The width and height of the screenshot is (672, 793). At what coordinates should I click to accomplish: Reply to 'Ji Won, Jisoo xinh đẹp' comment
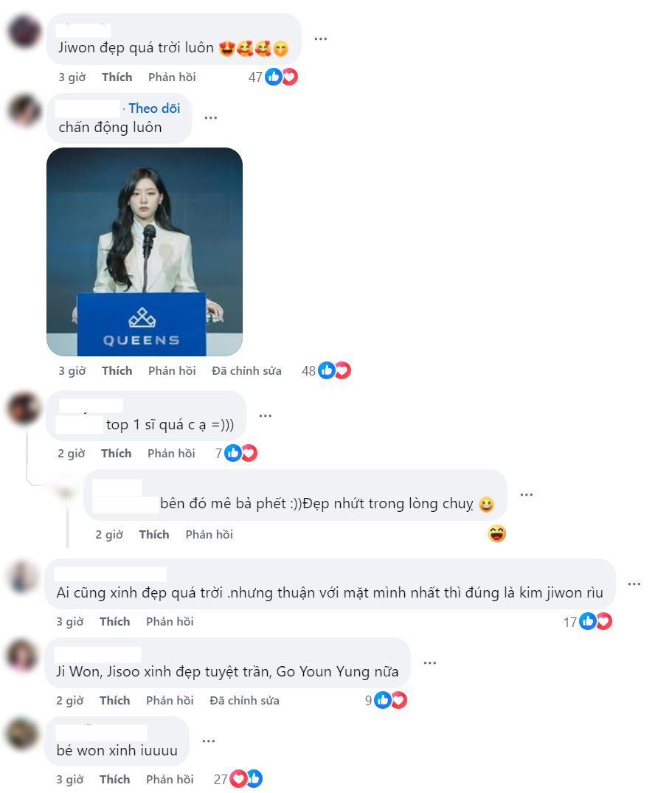pos(170,701)
